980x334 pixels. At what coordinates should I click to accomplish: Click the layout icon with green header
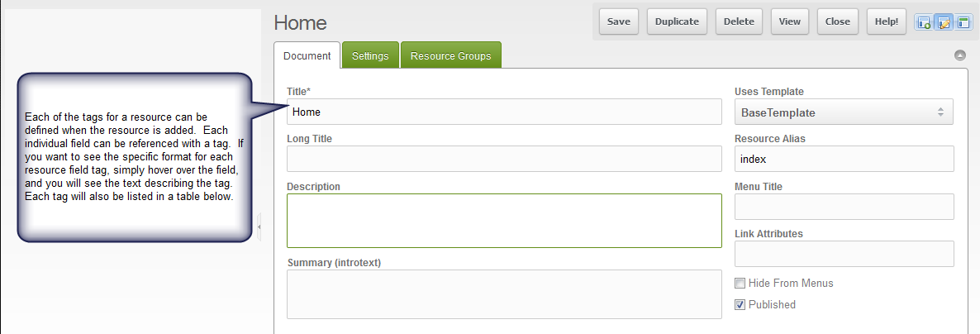click(x=963, y=22)
